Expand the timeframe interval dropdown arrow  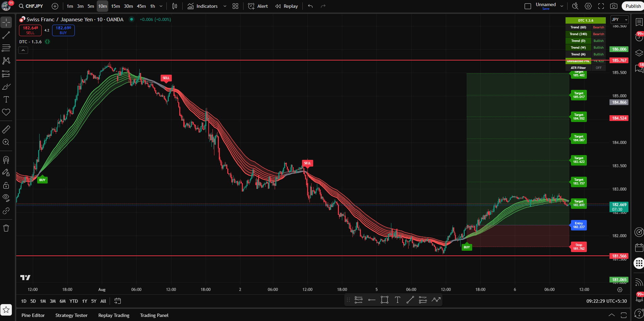point(161,6)
